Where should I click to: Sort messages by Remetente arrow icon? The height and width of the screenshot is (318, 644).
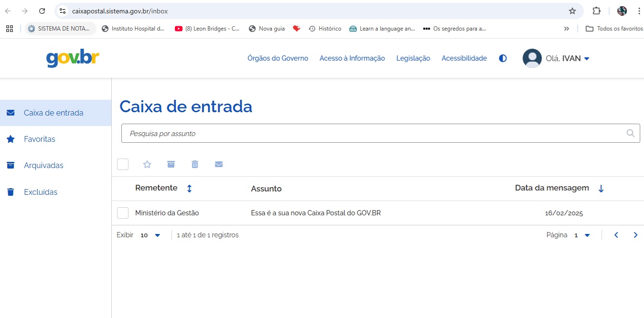point(189,189)
